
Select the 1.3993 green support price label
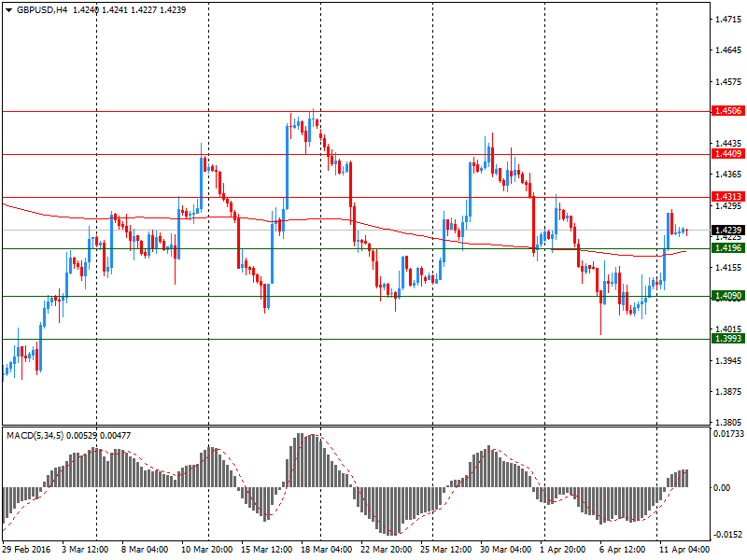[x=727, y=339]
